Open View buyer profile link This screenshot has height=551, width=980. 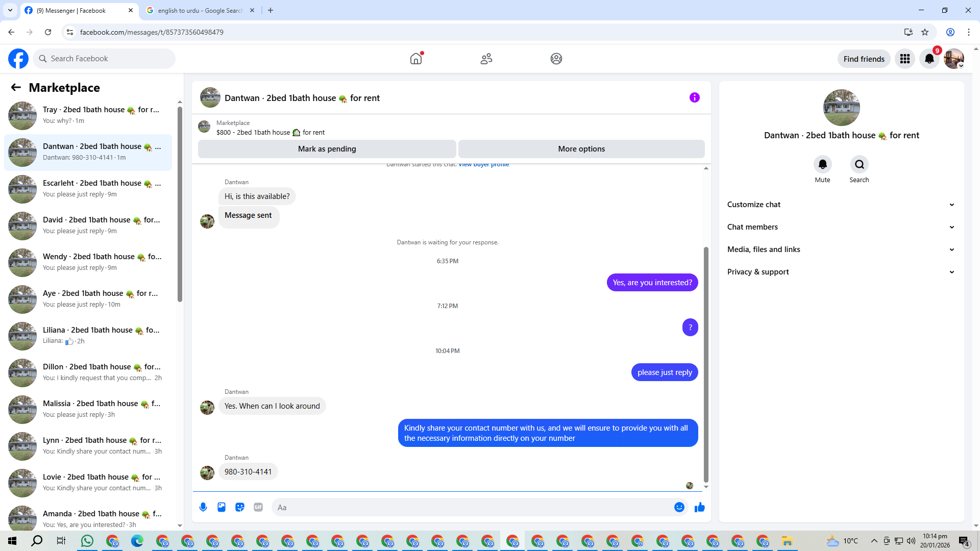point(483,164)
